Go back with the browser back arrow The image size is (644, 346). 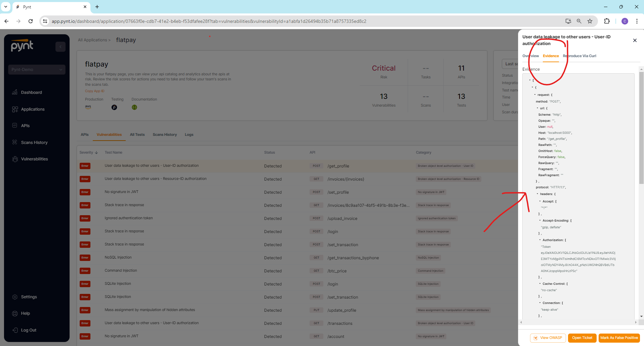(6, 21)
